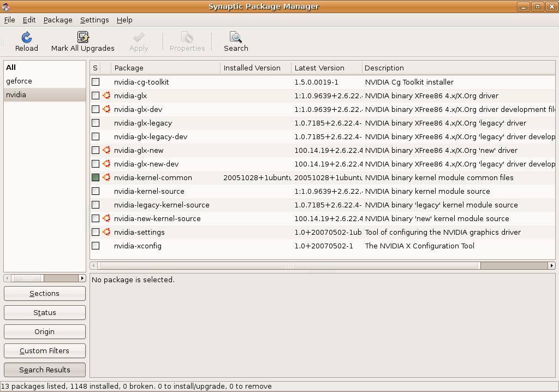
Task: Click the Sections button
Action: coord(45,294)
